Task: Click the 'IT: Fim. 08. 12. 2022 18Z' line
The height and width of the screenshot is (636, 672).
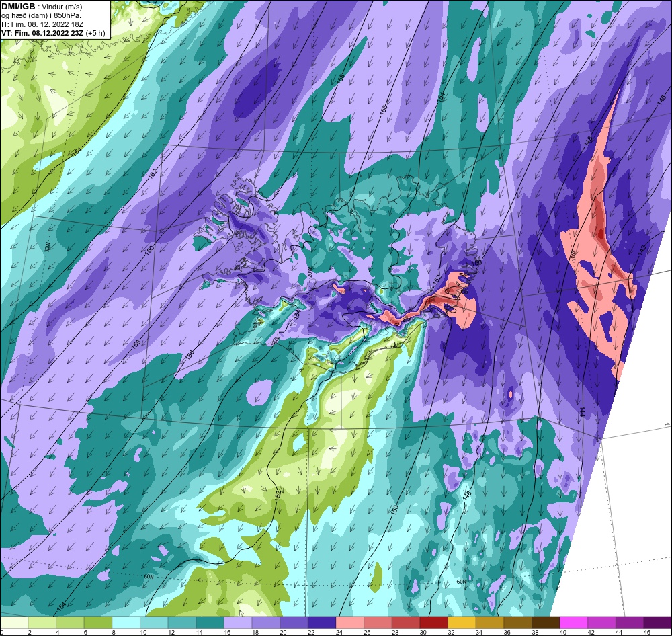Action: coord(42,24)
